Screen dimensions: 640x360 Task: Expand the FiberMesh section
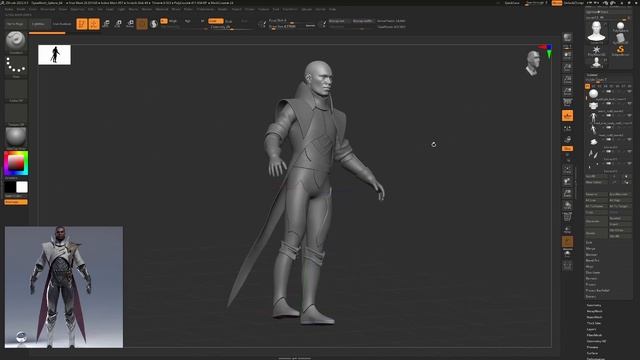(594, 335)
